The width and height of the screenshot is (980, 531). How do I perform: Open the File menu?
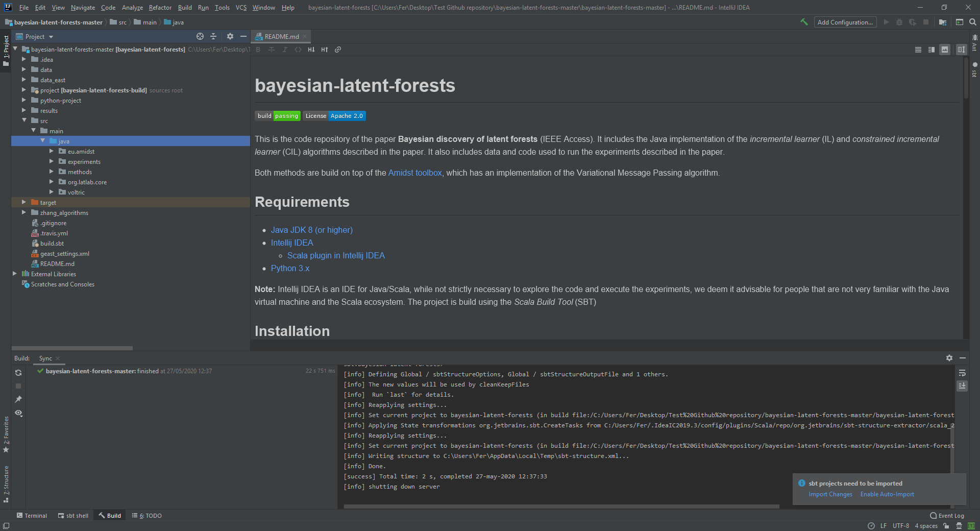tap(23, 8)
